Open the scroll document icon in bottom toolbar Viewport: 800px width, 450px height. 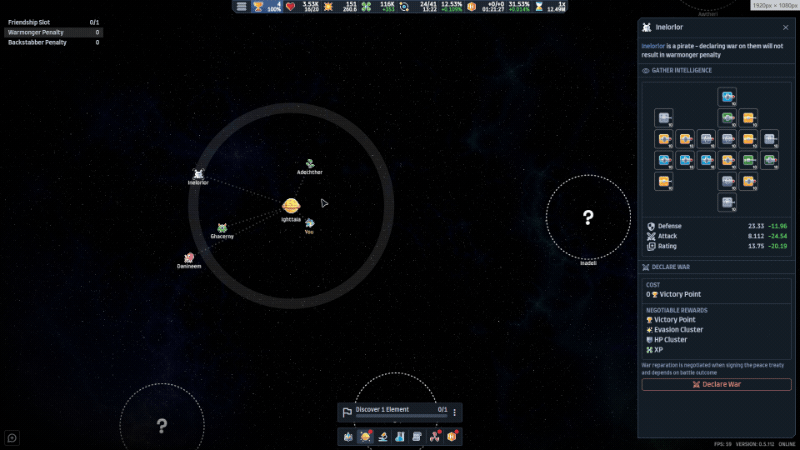[417, 437]
